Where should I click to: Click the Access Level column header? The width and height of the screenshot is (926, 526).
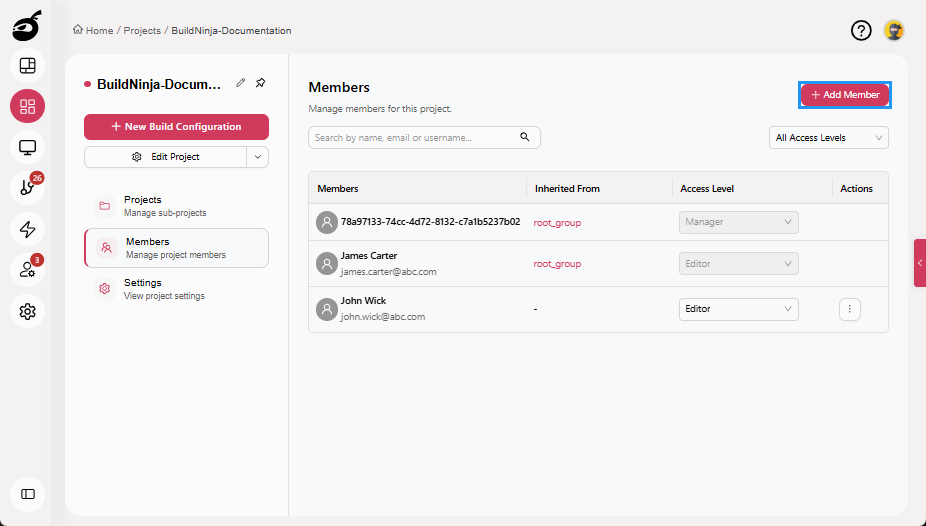click(707, 189)
